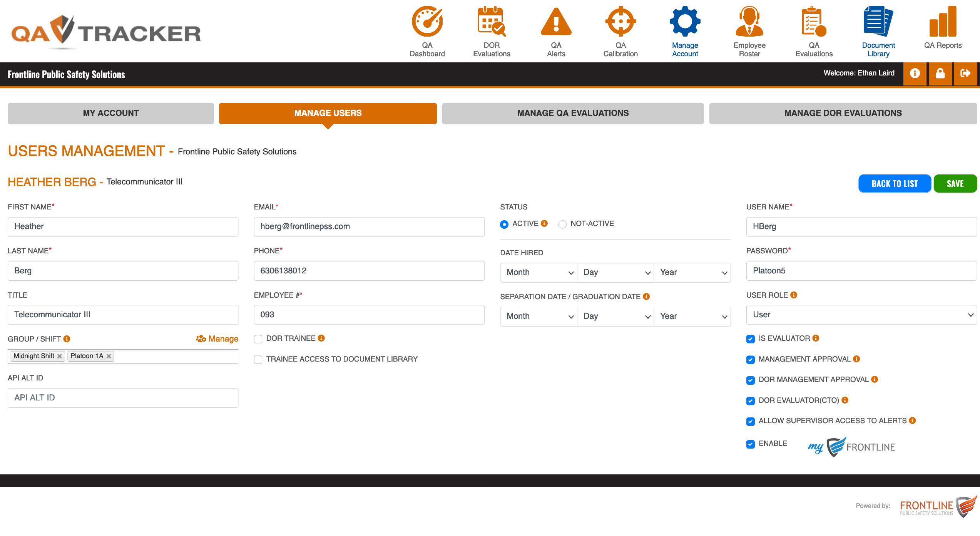Viewport: 980px width, 536px height.
Task: Uncheck DOR EVALUATOR(CTO) checkbox
Action: click(751, 401)
